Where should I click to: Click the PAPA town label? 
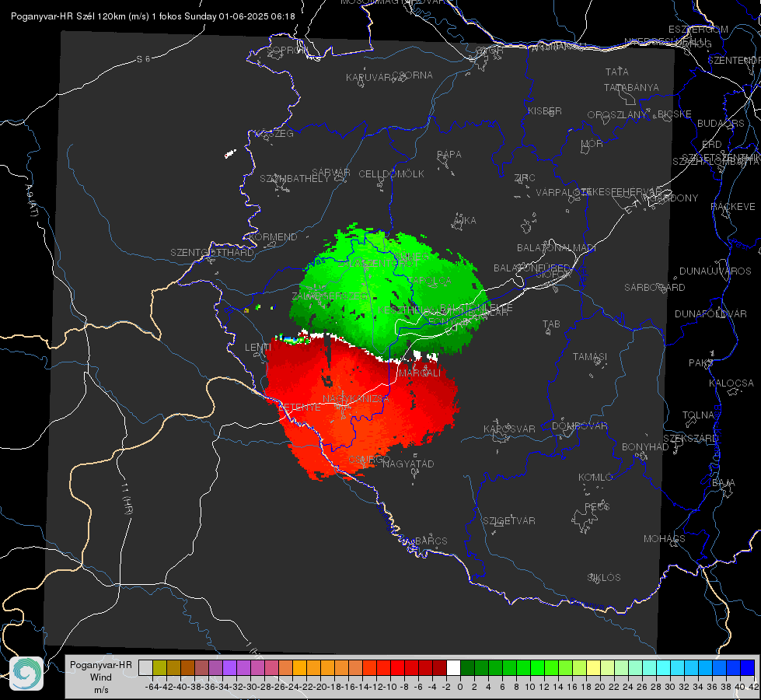click(x=449, y=154)
